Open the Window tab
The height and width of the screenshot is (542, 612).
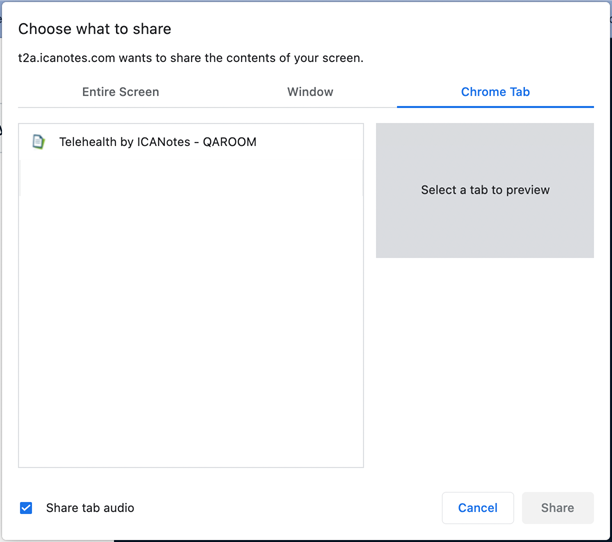(310, 92)
